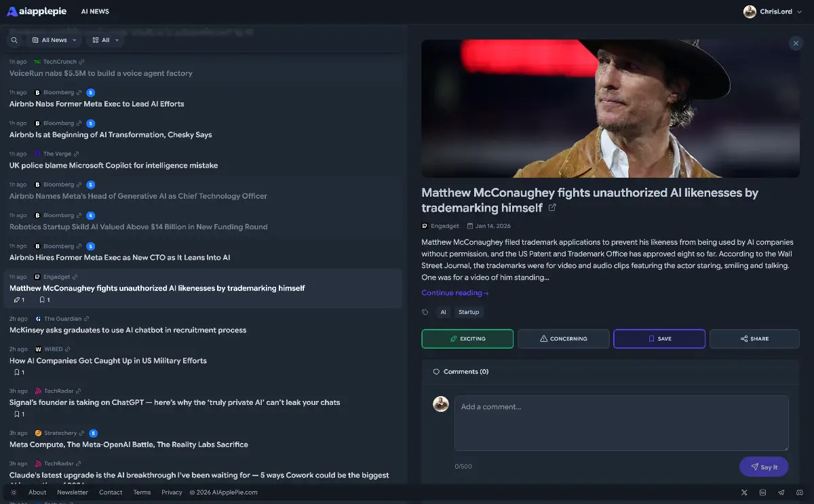Open Airbnb Is at Beginning of AI Transformation
The height and width of the screenshot is (504, 814).
tap(111, 135)
